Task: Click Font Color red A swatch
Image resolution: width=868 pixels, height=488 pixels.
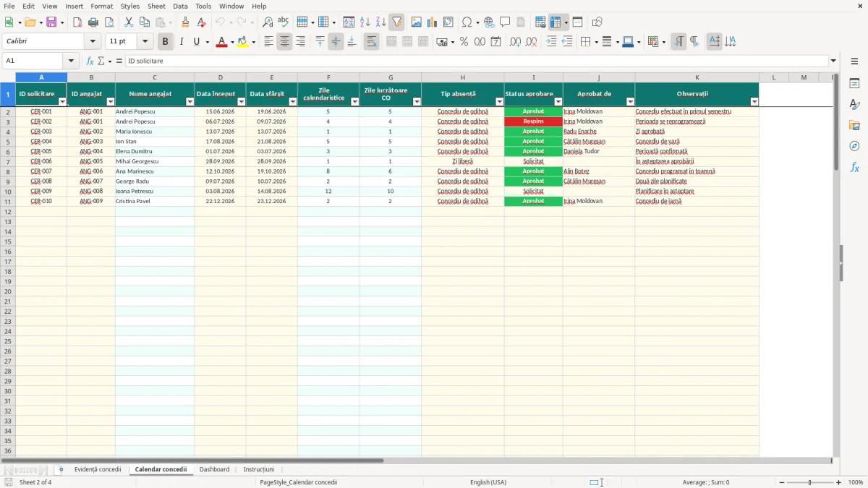Action: [x=221, y=42]
